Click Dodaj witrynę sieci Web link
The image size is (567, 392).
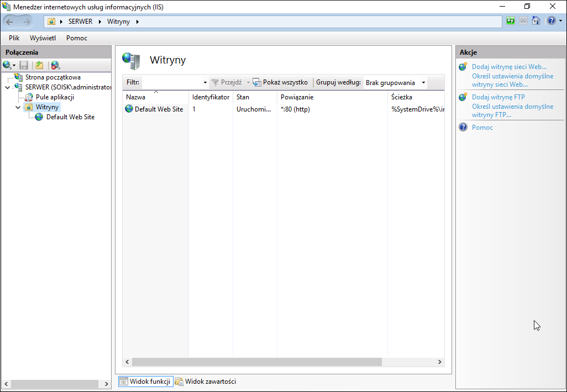point(509,67)
